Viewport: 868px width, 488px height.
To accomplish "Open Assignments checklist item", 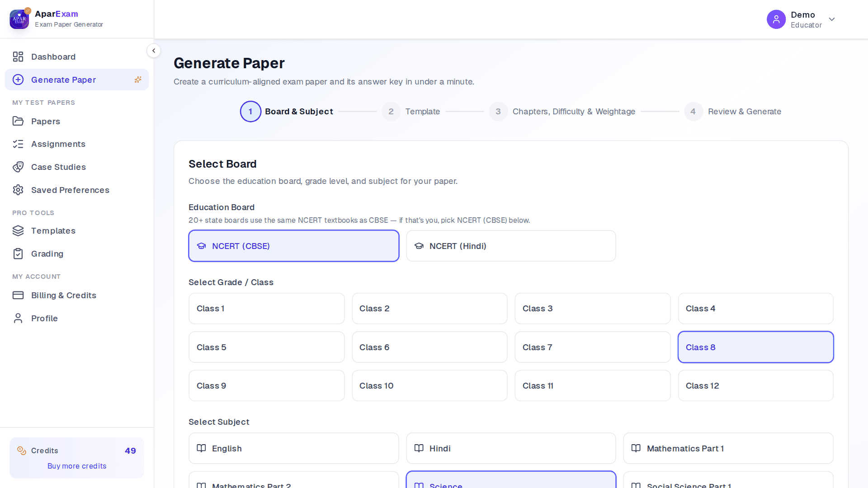I will 77,144.
